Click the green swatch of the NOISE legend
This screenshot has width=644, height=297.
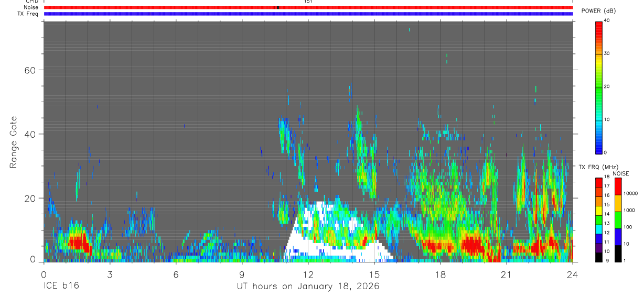coord(618,220)
